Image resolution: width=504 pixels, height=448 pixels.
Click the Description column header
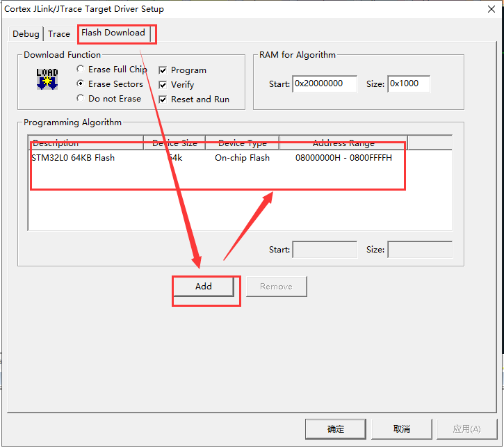(86, 143)
